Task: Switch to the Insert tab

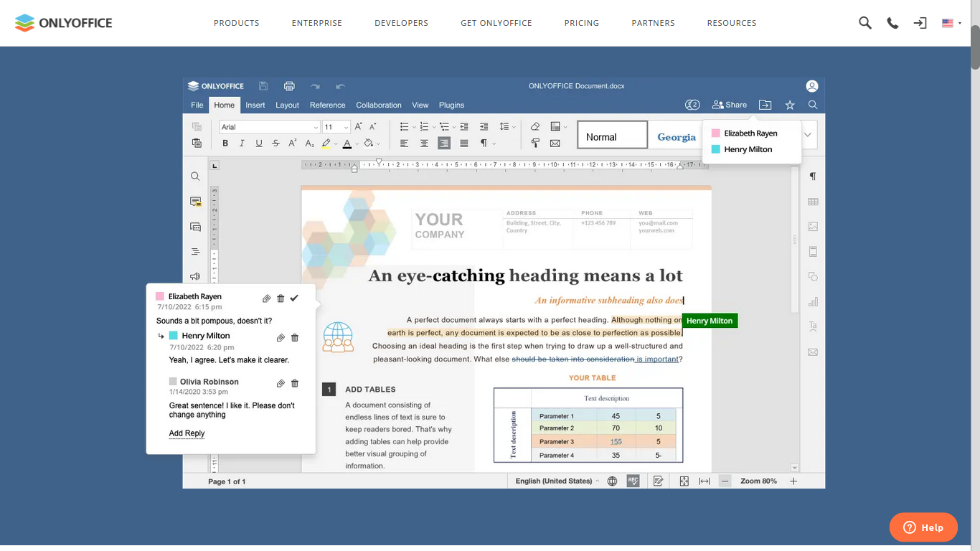Action: tap(255, 105)
